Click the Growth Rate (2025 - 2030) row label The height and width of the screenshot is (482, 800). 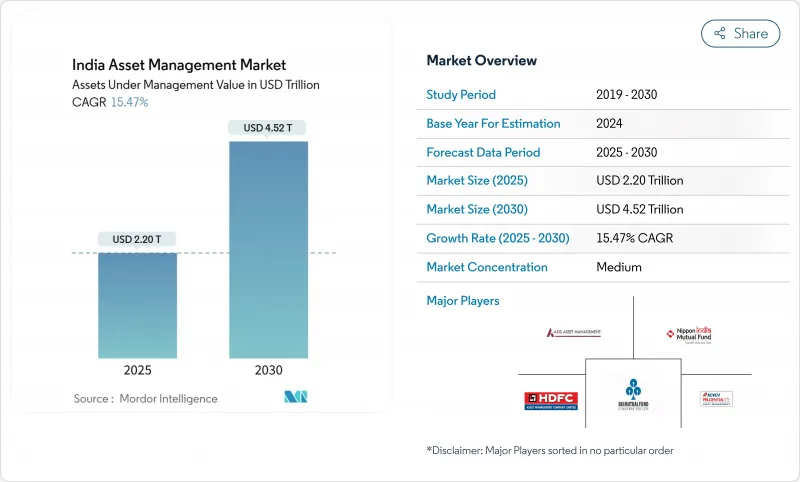pyautogui.click(x=499, y=238)
